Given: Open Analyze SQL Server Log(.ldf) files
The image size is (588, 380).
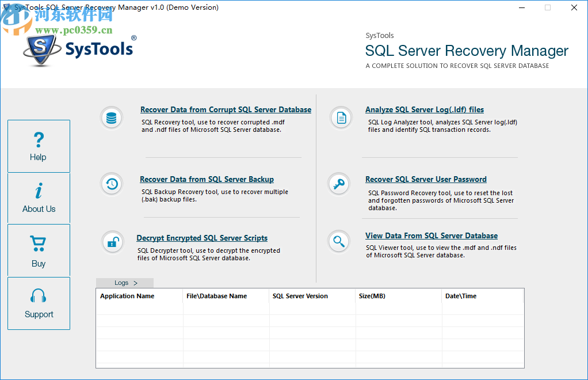Looking at the screenshot, I should 424,109.
